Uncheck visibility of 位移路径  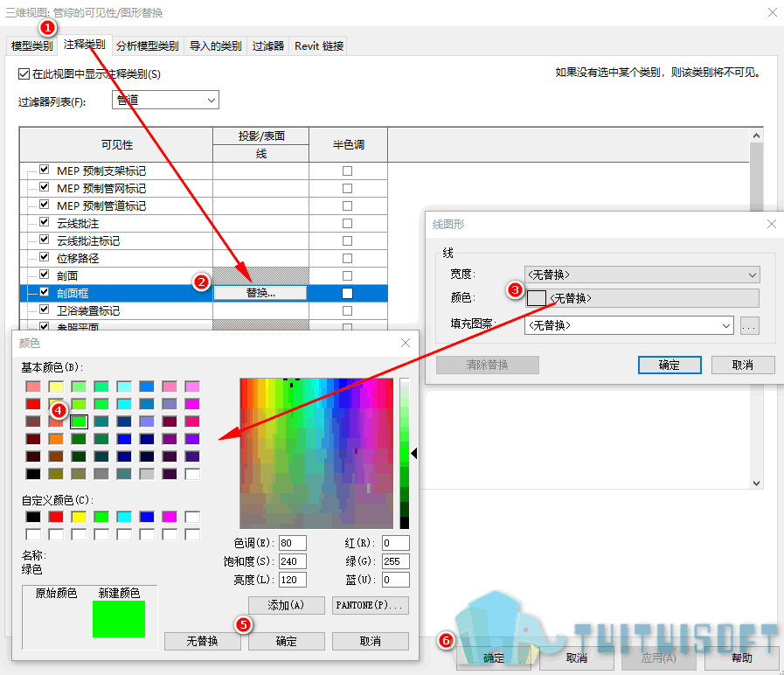(x=45, y=258)
